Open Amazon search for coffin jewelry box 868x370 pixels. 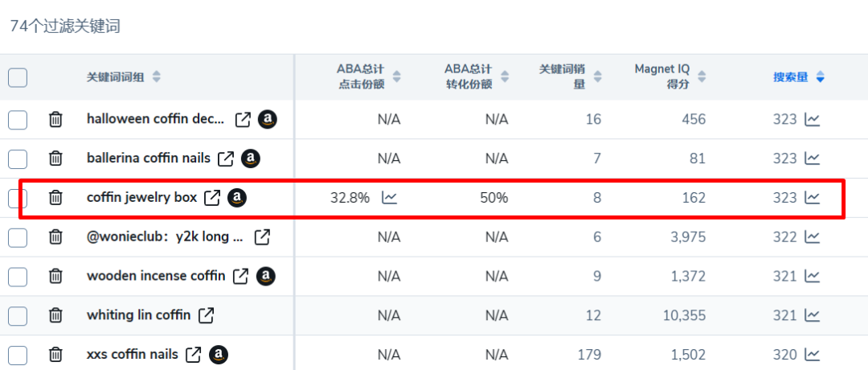[236, 198]
